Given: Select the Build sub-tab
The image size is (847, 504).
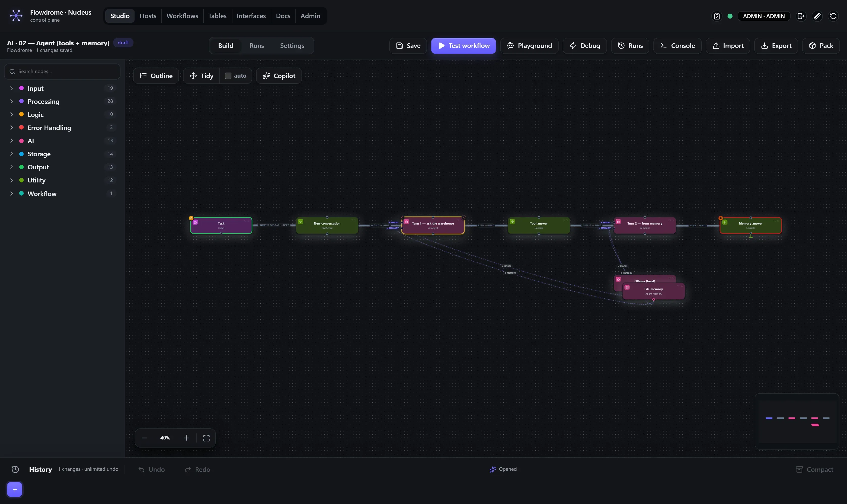Looking at the screenshot, I should point(226,46).
